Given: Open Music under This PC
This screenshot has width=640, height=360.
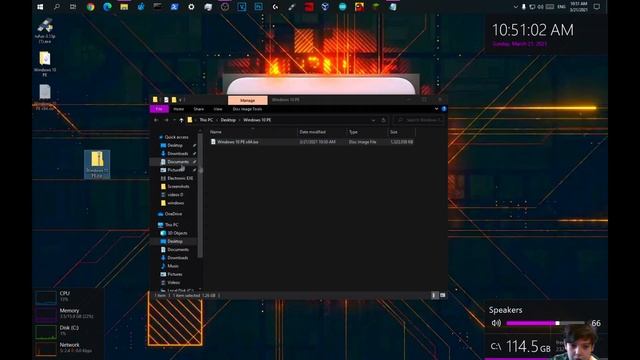Looking at the screenshot, I should (x=173, y=266).
